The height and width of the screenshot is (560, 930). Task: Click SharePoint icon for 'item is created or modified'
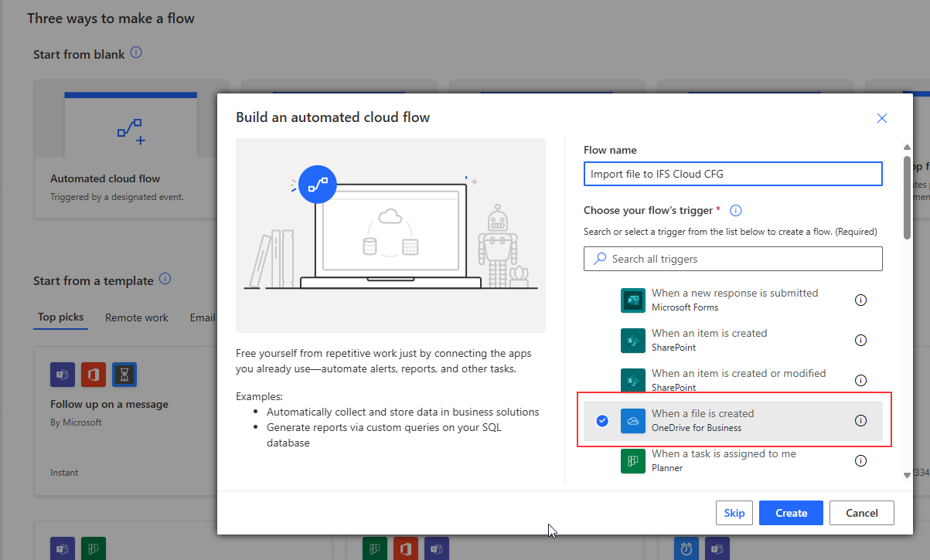pyautogui.click(x=632, y=381)
